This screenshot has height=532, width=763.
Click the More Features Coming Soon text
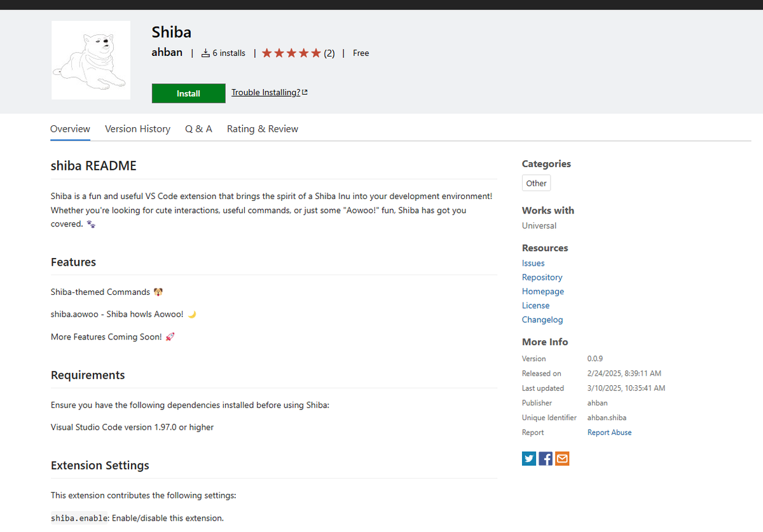[x=106, y=337]
